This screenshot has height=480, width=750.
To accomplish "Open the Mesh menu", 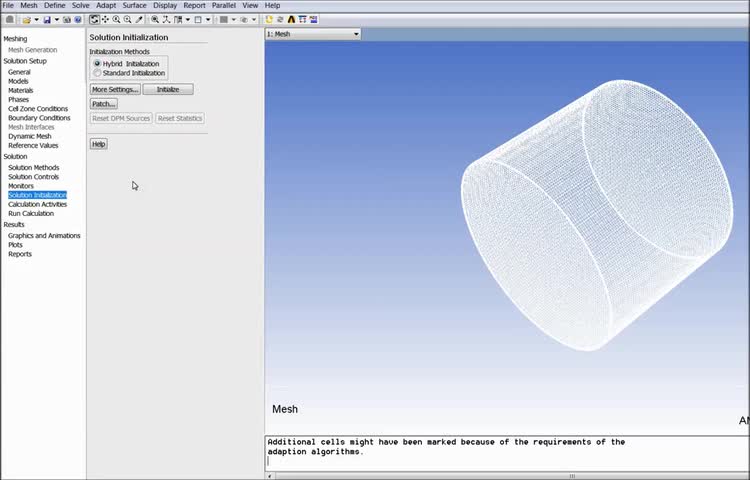I will pyautogui.click(x=29, y=5).
